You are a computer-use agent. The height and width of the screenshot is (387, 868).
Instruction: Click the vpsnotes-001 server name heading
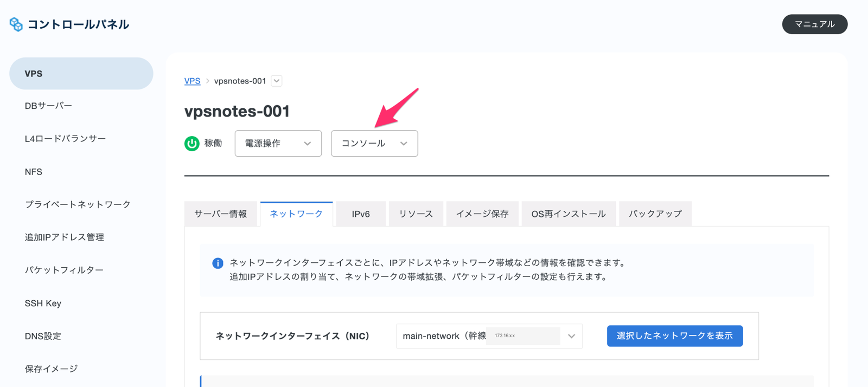(x=237, y=111)
